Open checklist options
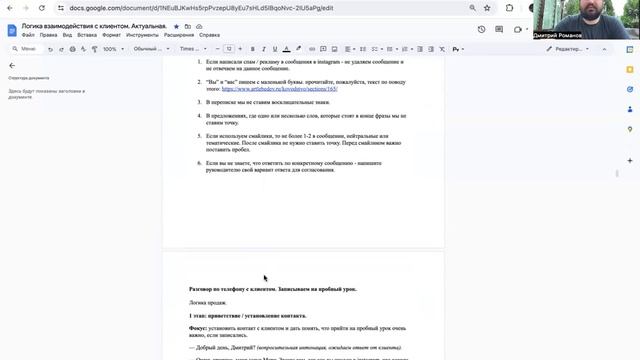Screen dimensions: 640x360 click(x=377, y=49)
